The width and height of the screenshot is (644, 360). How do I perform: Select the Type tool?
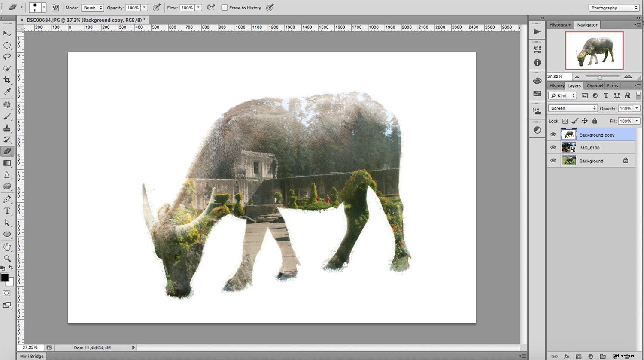pos(7,211)
